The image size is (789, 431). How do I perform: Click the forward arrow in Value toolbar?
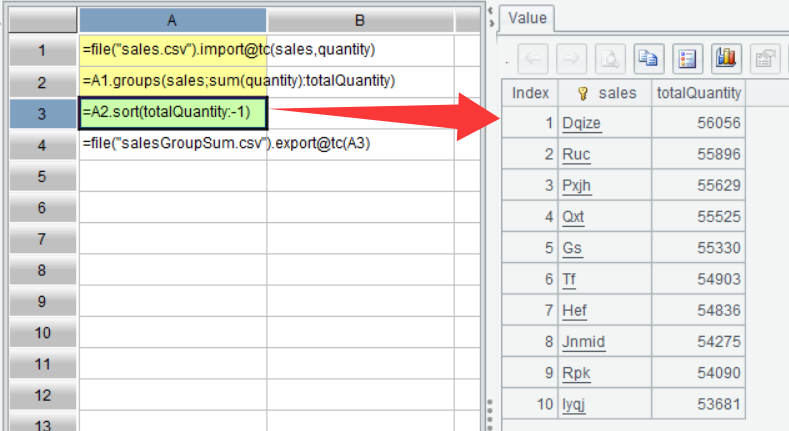(571, 59)
